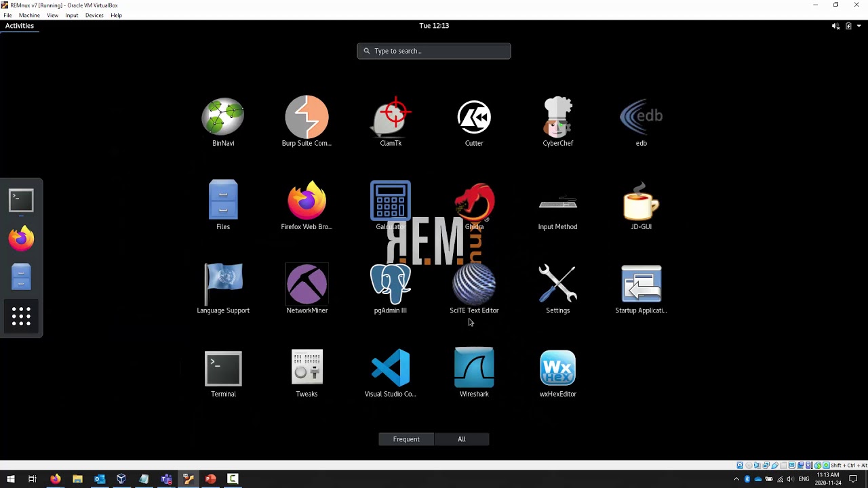The height and width of the screenshot is (488, 868).
Task: Open Camtasia from the Windows taskbar
Action: [x=233, y=479]
